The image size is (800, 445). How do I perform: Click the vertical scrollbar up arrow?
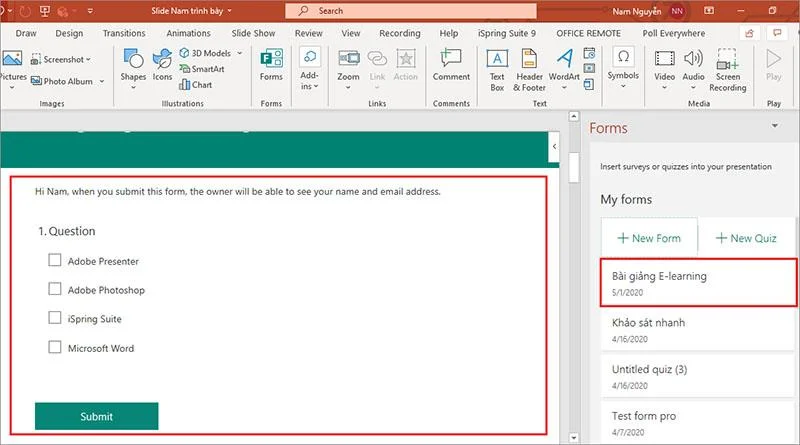pyautogui.click(x=574, y=116)
